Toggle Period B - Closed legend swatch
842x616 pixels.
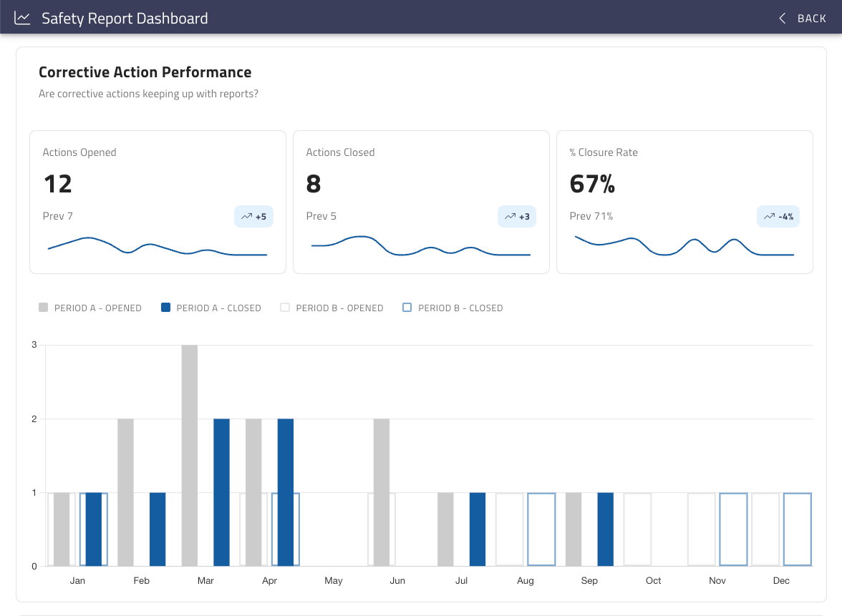tap(407, 308)
